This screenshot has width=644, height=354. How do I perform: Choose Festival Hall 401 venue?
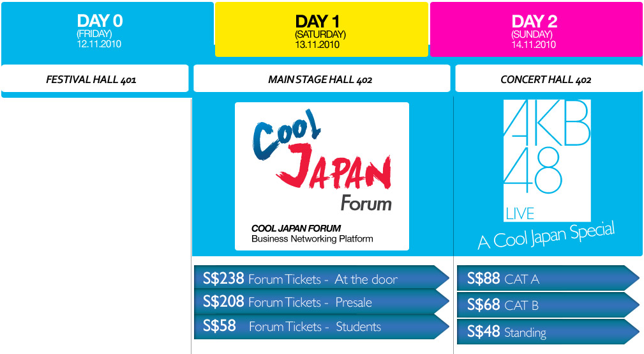pos(95,79)
